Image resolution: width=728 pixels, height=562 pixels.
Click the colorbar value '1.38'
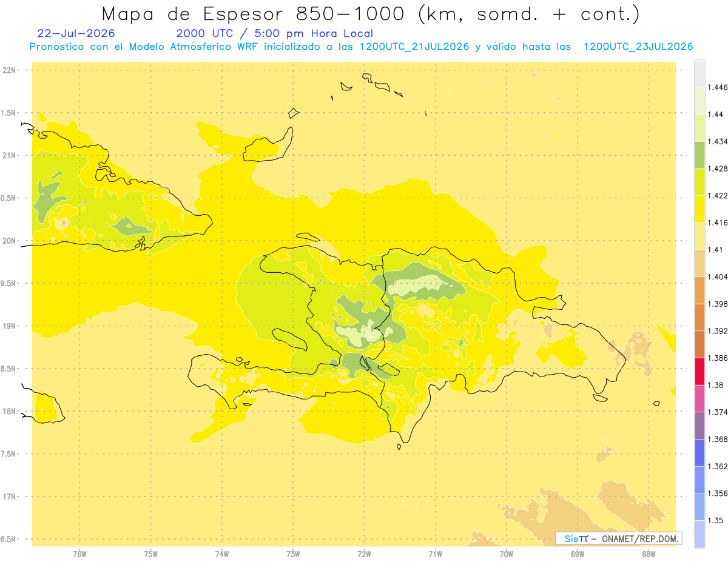715,385
